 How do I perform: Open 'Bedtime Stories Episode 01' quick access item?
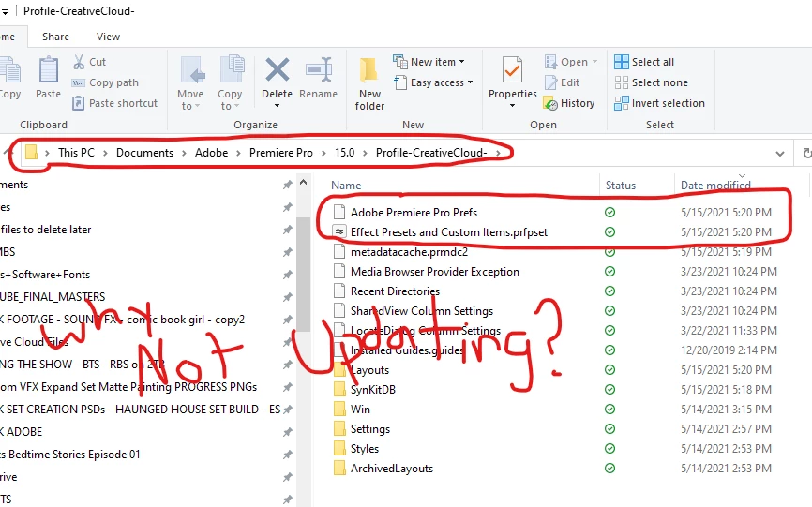point(70,455)
